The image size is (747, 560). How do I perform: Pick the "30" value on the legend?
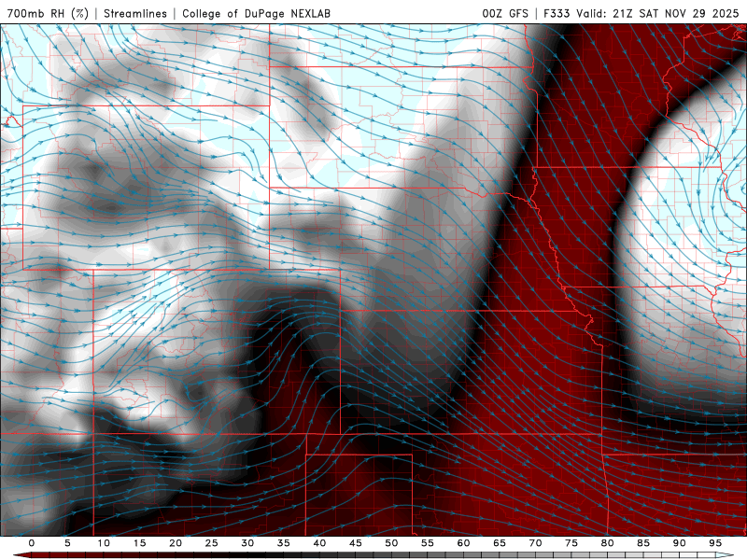247,543
